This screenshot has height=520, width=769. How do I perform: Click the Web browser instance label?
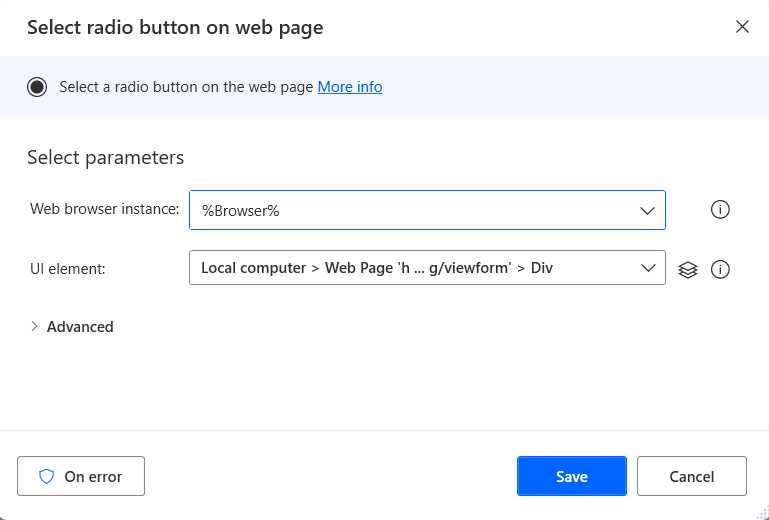click(104, 209)
